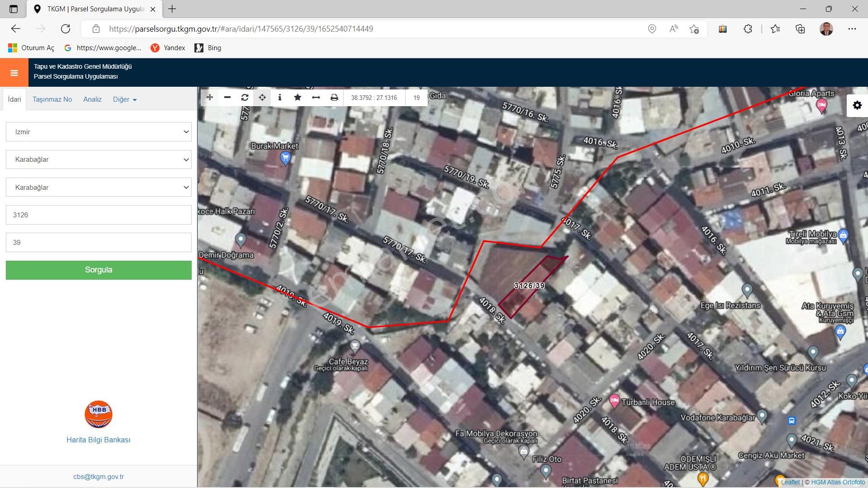Open the Leaflet attribution link
Image resolution: width=868 pixels, height=488 pixels.
(x=790, y=482)
